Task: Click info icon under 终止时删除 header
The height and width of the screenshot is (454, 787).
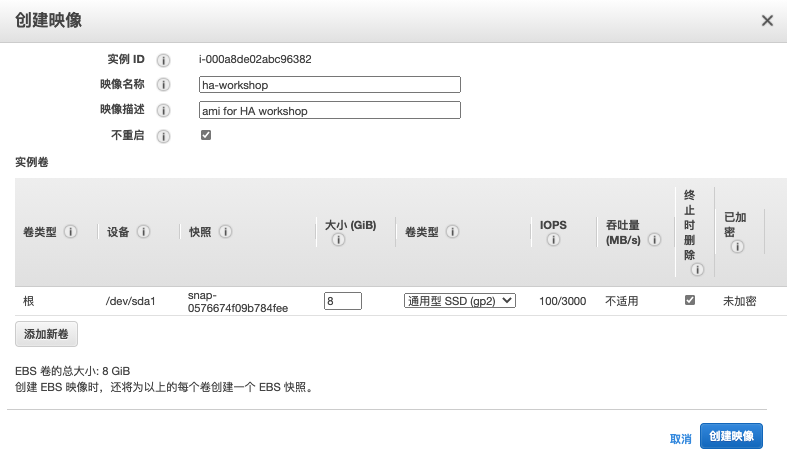Action: [697, 269]
